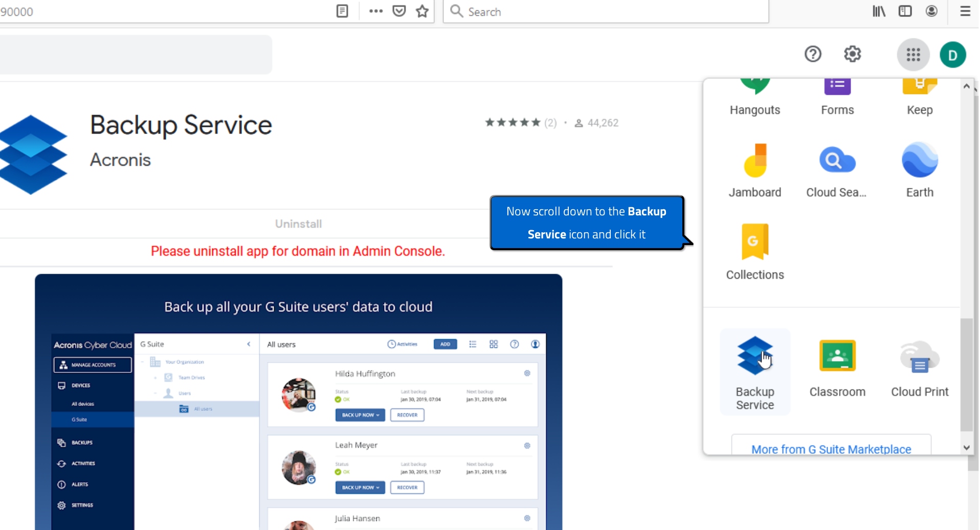Open Keep app
Viewport: 980px width, 530px height.
coord(920,98)
